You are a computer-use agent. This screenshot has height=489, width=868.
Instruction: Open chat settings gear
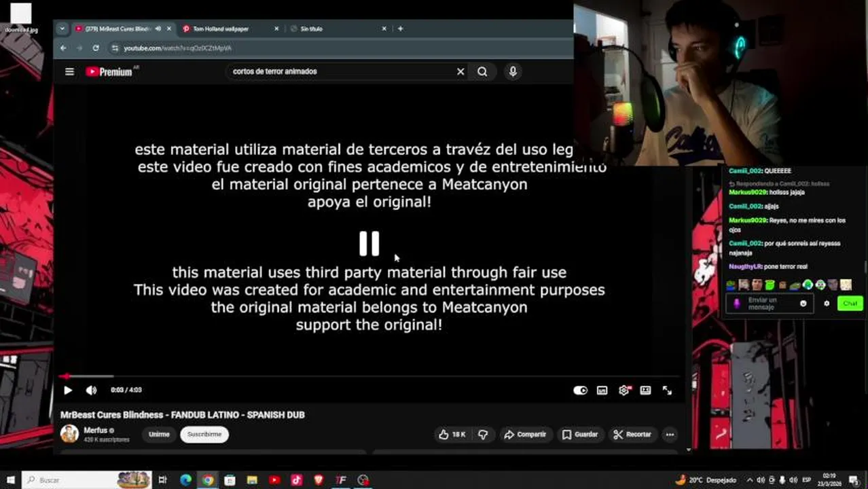point(827,304)
